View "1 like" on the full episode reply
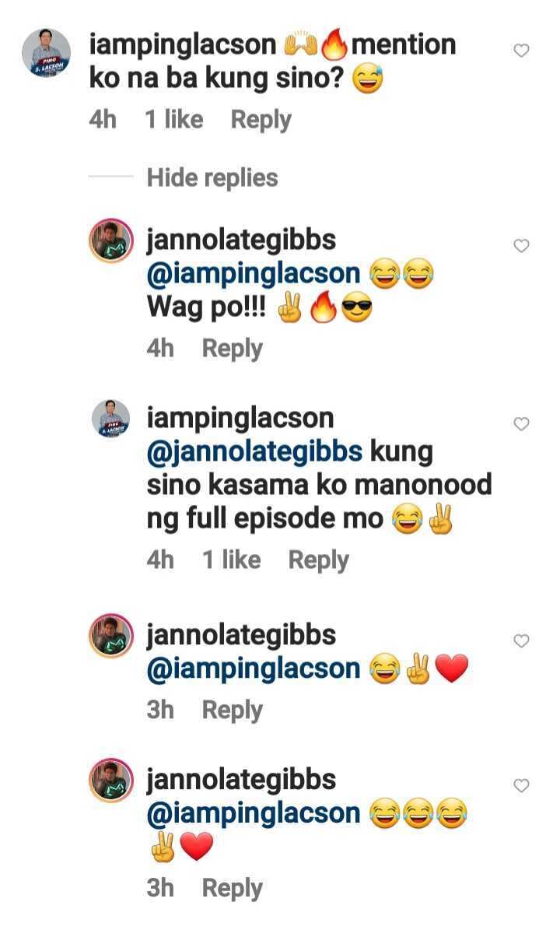The image size is (560, 937). coord(231,560)
